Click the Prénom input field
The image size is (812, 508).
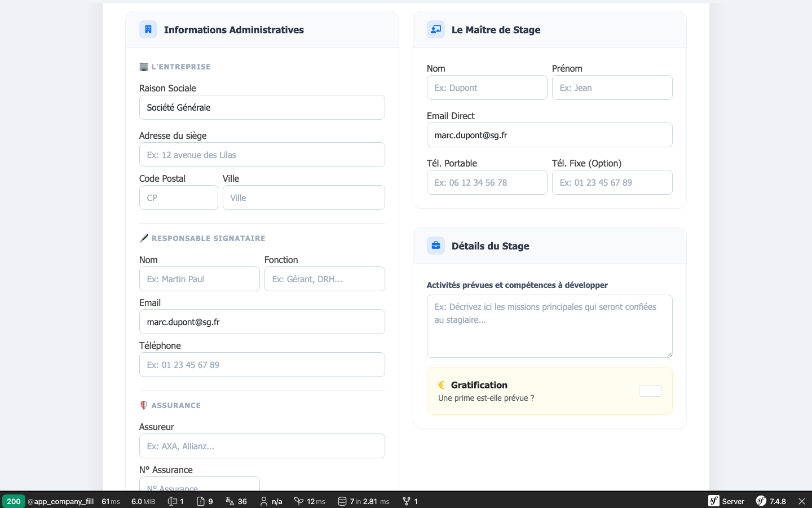tap(612, 87)
